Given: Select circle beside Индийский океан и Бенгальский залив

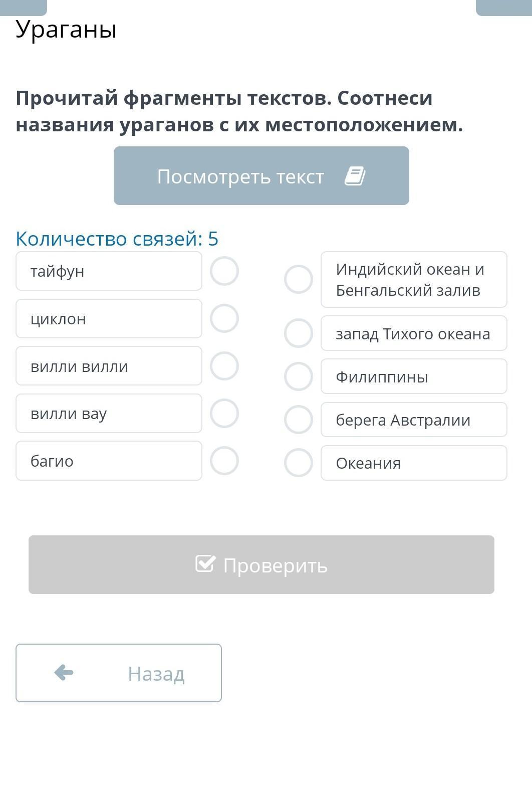Looking at the screenshot, I should point(299,279).
